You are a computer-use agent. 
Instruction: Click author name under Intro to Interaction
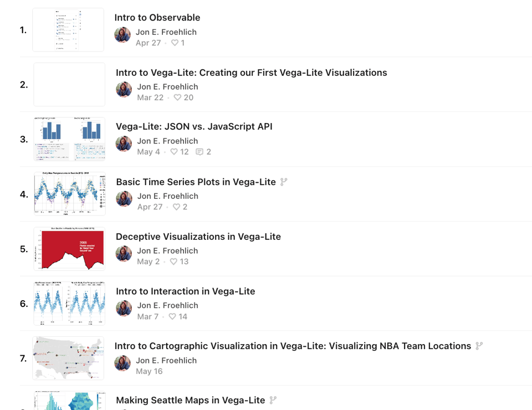tap(167, 305)
